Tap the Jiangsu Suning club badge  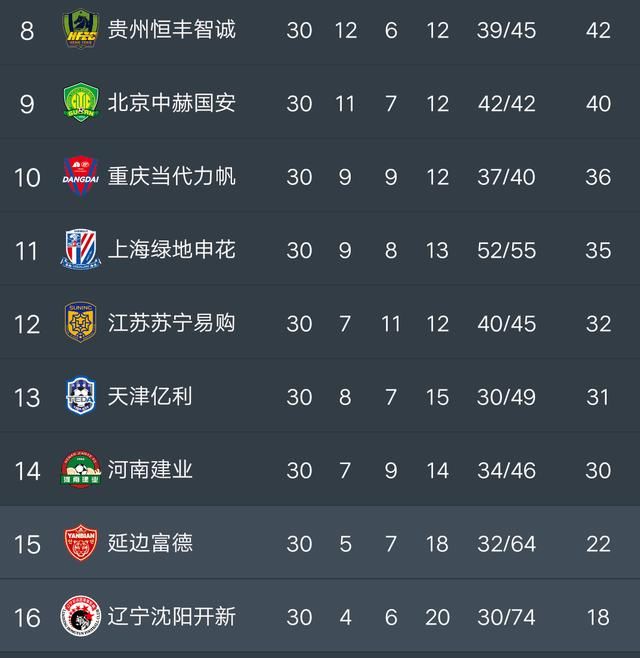(81, 323)
